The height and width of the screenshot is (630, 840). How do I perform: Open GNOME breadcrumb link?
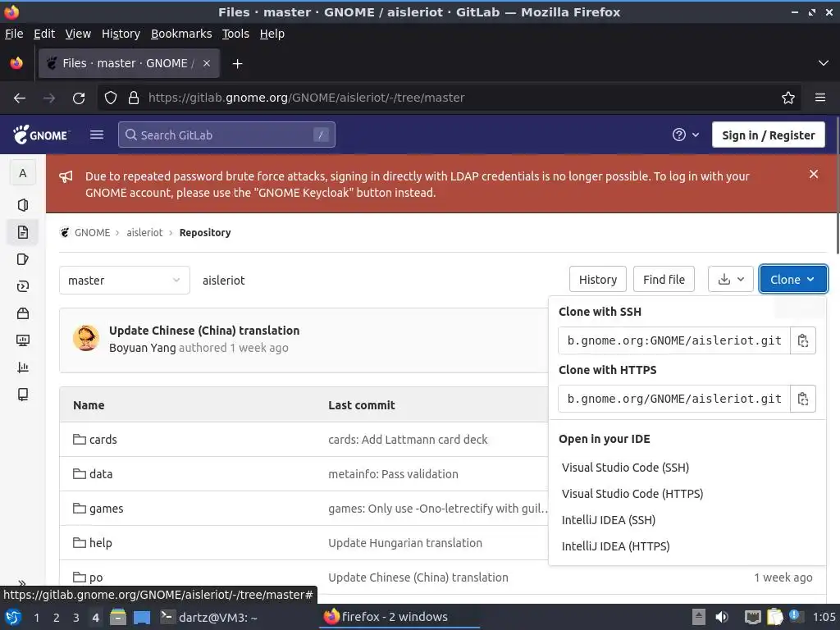click(92, 232)
